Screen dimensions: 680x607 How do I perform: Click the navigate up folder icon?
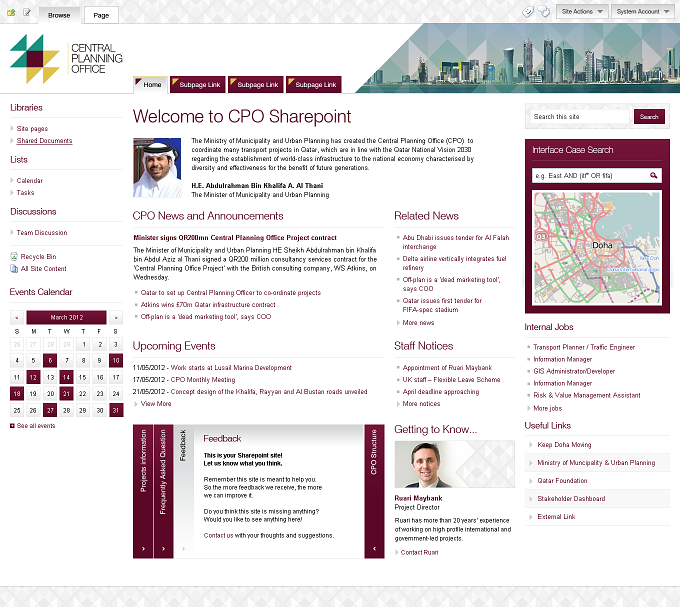(x=11, y=13)
